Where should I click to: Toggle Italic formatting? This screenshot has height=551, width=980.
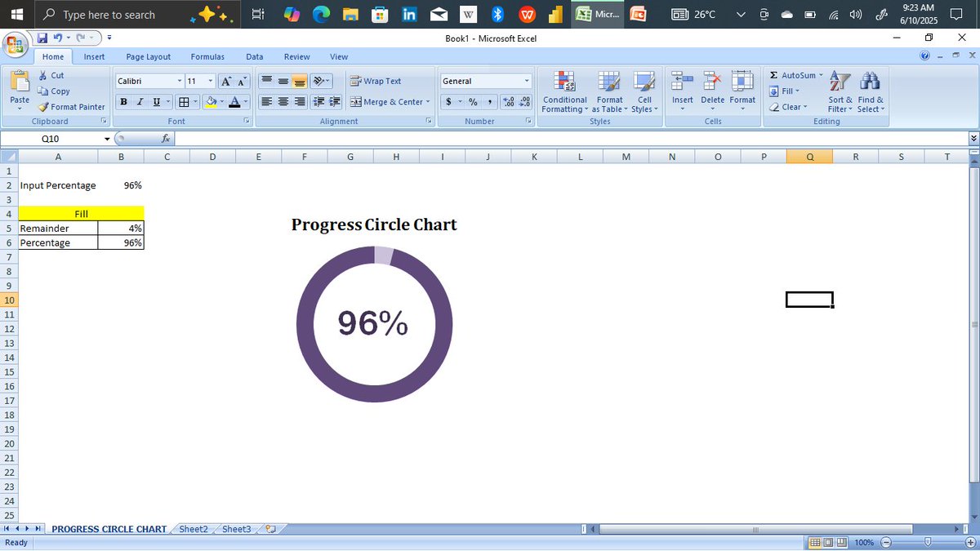pyautogui.click(x=140, y=102)
